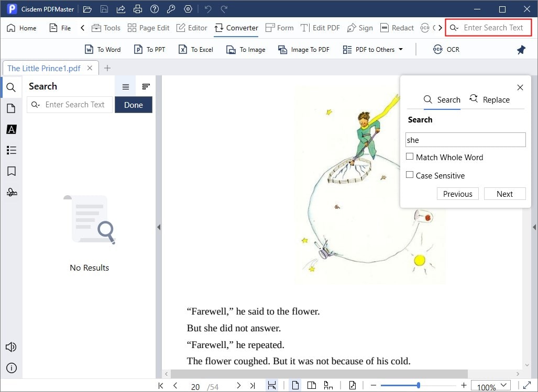The image size is (538, 392).
Task: Click the pin toolbar icon
Action: click(521, 50)
